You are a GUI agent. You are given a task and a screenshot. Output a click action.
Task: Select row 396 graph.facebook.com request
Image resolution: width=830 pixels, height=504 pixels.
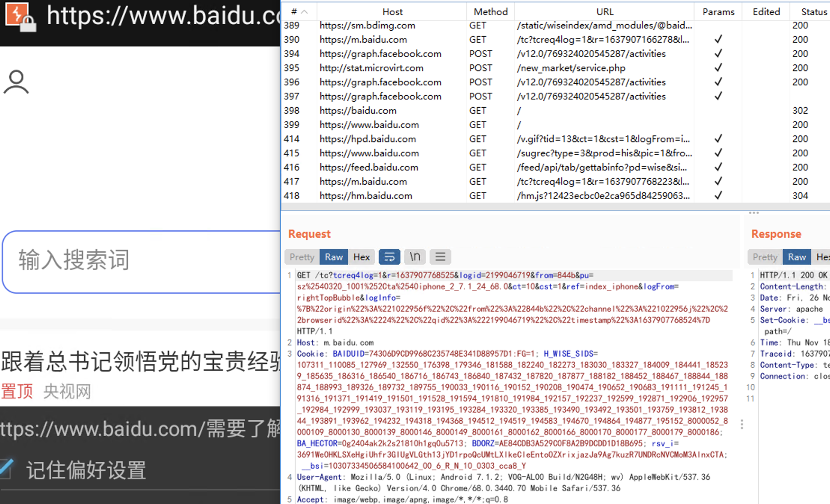click(555, 82)
